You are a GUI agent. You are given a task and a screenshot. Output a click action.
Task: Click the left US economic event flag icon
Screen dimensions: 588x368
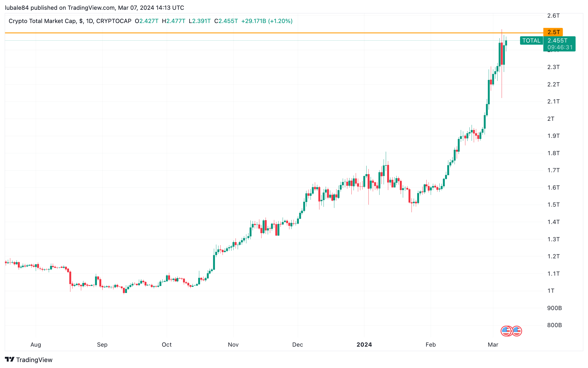click(x=506, y=331)
